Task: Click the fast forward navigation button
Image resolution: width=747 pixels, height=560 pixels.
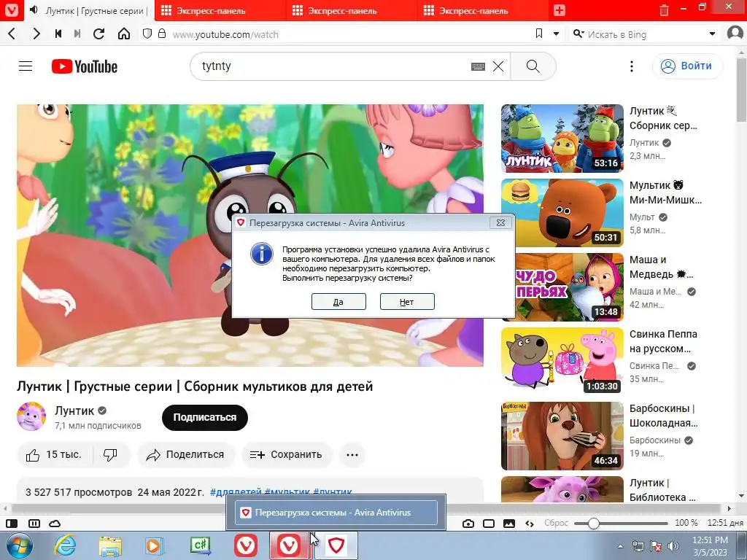Action: 77,34
